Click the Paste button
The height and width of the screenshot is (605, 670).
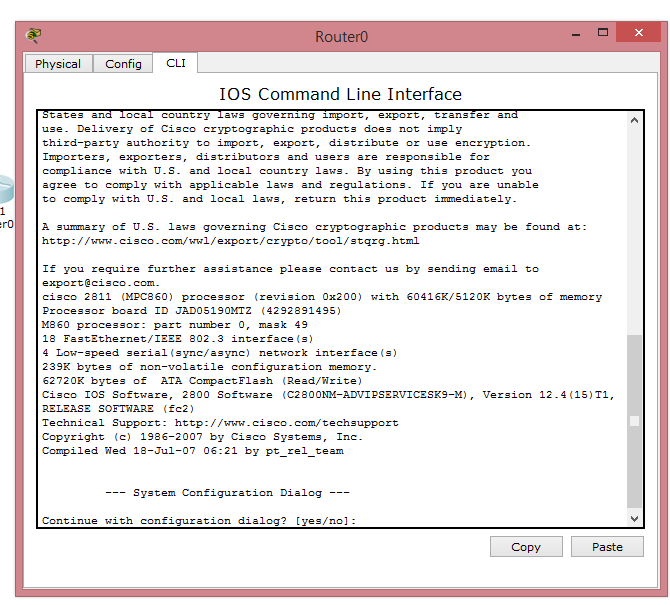point(607,546)
